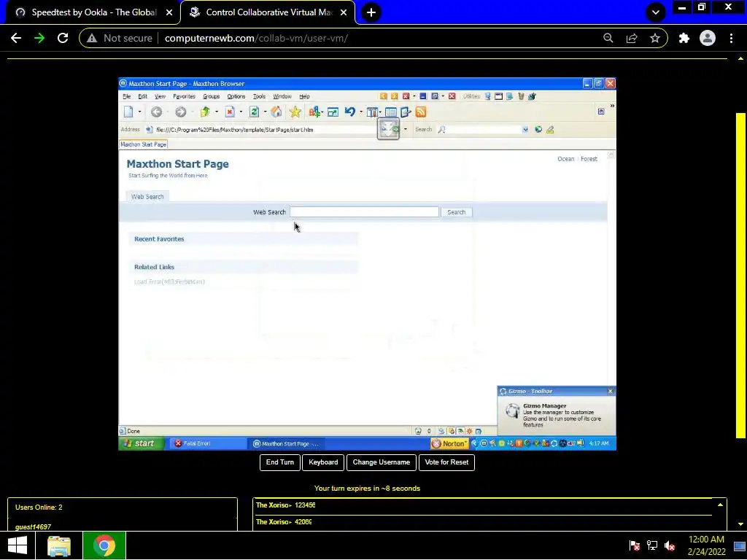Screen dimensions: 747x560
Task: Click the Change Username button
Action: [x=381, y=462]
